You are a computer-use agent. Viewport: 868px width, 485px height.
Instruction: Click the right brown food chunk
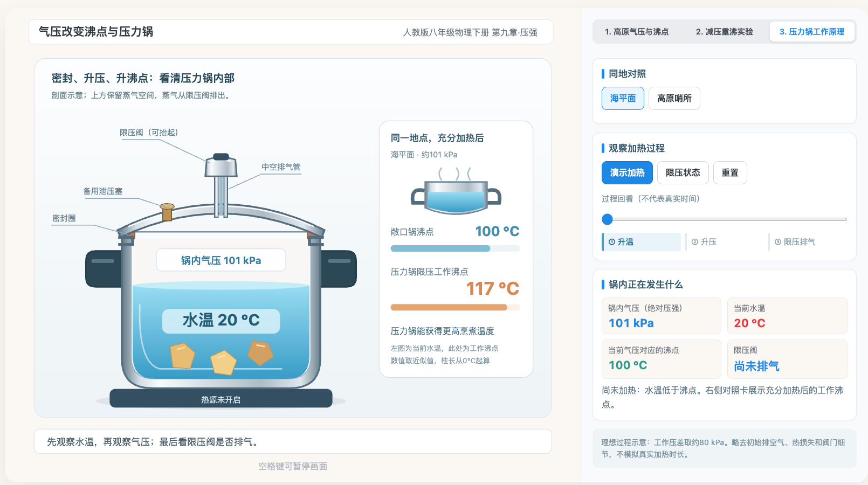pos(260,352)
